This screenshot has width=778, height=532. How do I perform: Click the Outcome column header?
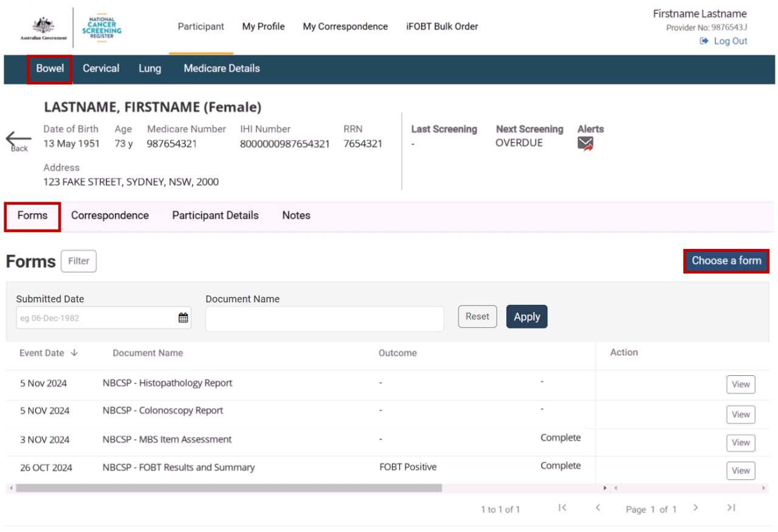coord(398,353)
